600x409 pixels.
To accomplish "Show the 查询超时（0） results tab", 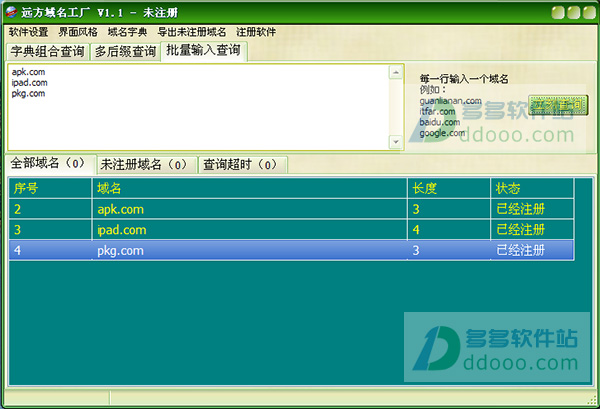I will point(242,165).
